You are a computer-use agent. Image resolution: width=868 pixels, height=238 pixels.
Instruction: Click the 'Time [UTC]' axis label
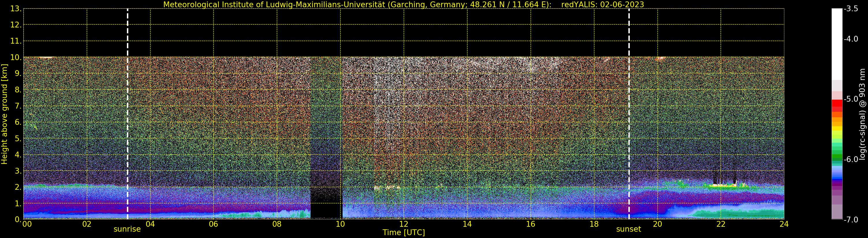coord(404,233)
